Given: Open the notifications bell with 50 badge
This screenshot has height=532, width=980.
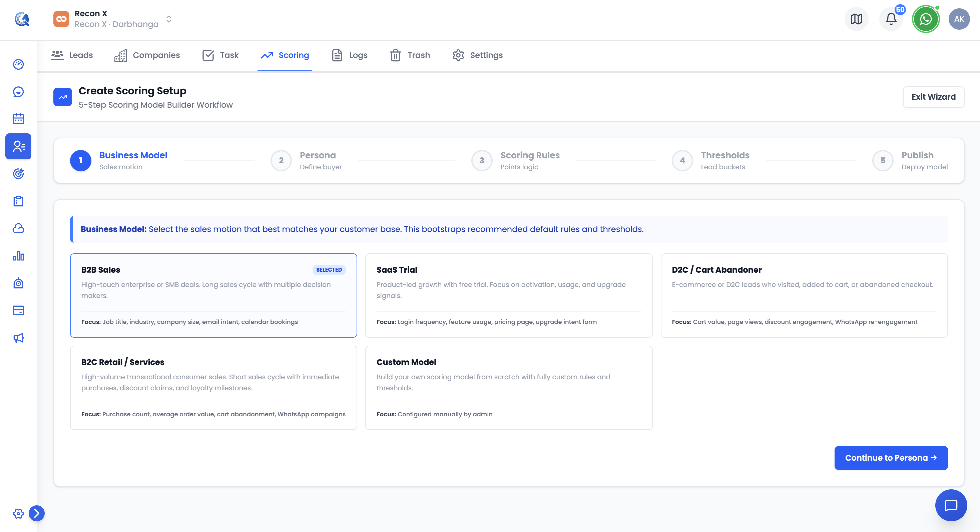Looking at the screenshot, I should pyautogui.click(x=891, y=19).
